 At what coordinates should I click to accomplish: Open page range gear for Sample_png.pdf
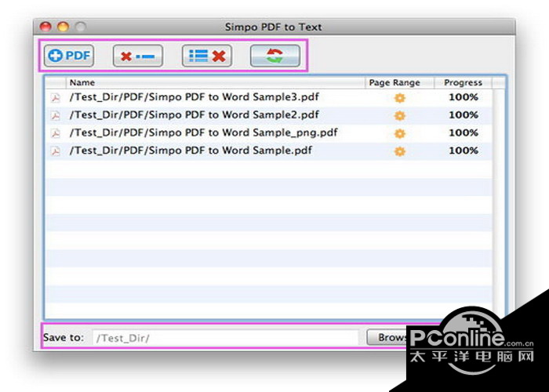point(399,133)
